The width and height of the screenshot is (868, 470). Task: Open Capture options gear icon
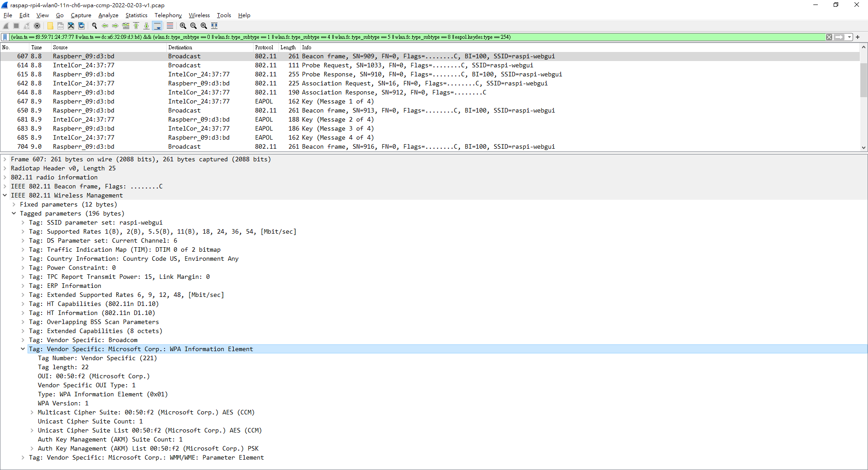[37, 26]
